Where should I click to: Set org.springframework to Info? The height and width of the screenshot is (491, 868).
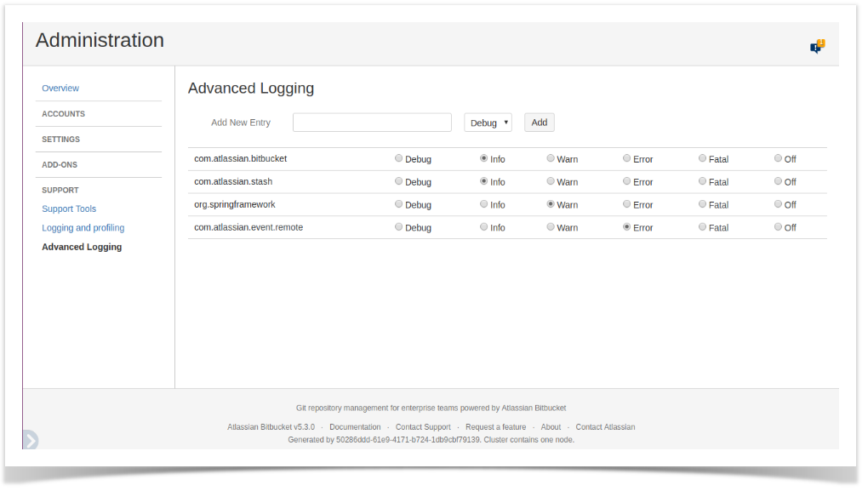[484, 203]
